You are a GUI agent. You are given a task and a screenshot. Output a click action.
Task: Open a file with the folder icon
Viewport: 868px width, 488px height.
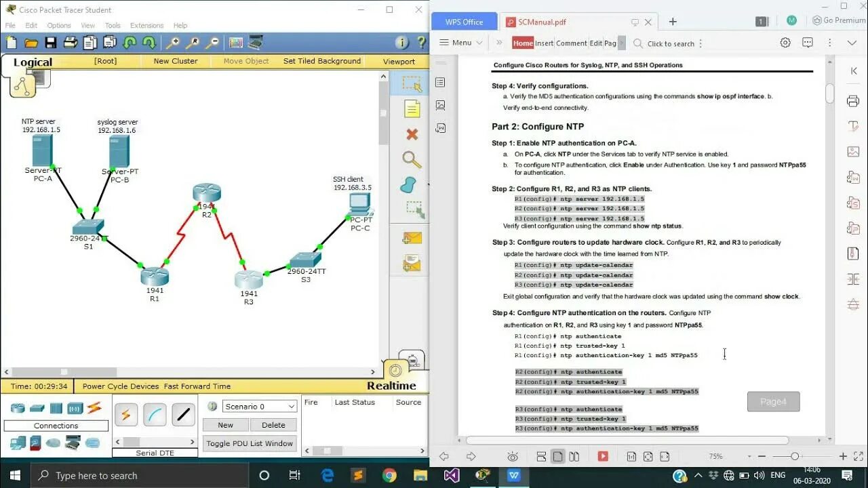pos(31,43)
